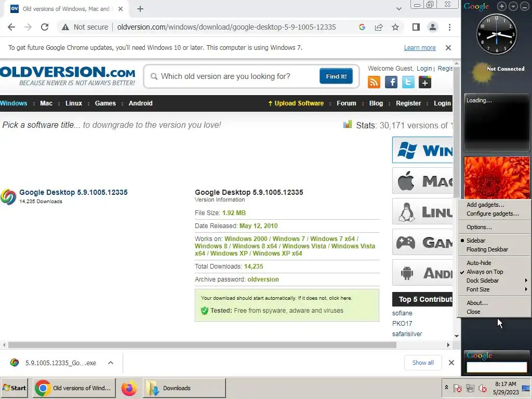532x399 pixels.
Task: Open OldVersion Facebook icon
Action: pyautogui.click(x=391, y=82)
